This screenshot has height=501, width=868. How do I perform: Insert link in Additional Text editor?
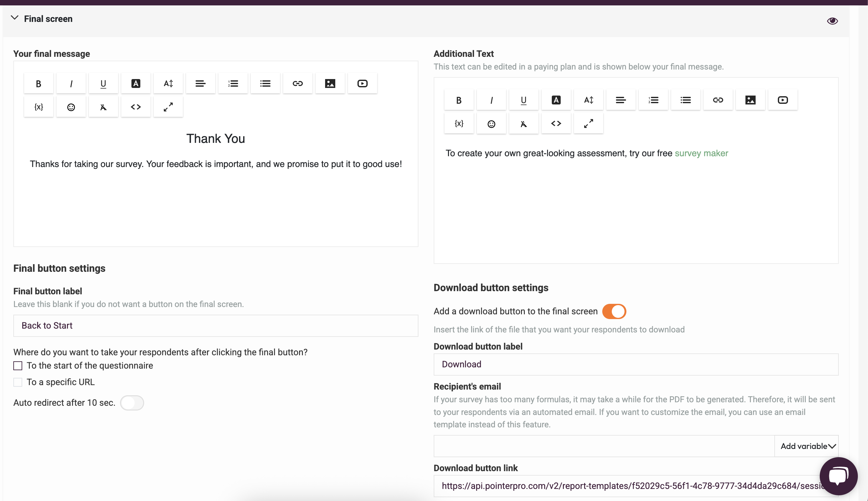[x=718, y=100]
